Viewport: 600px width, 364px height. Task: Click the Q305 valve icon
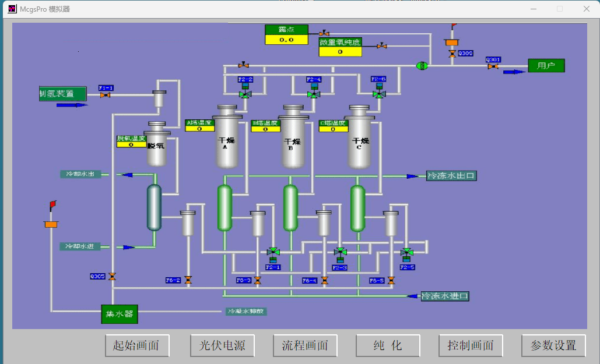pyautogui.click(x=113, y=276)
